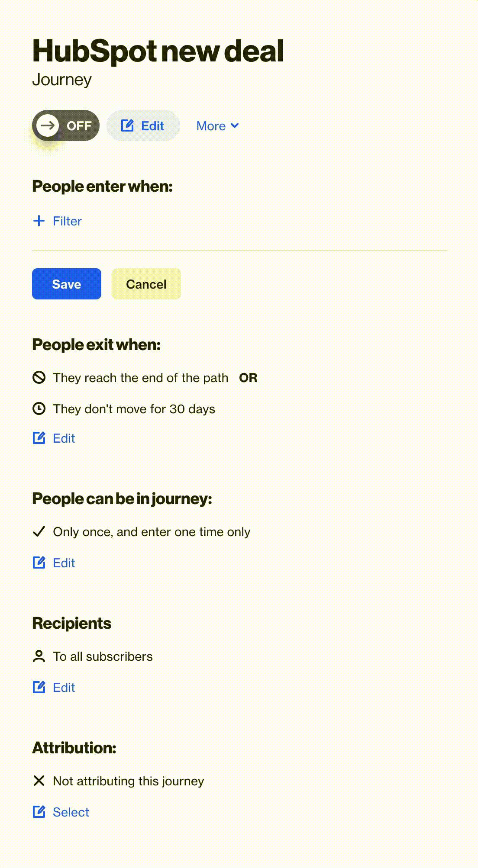Expand the More dropdown
This screenshot has height=868, width=478.
[x=217, y=126]
